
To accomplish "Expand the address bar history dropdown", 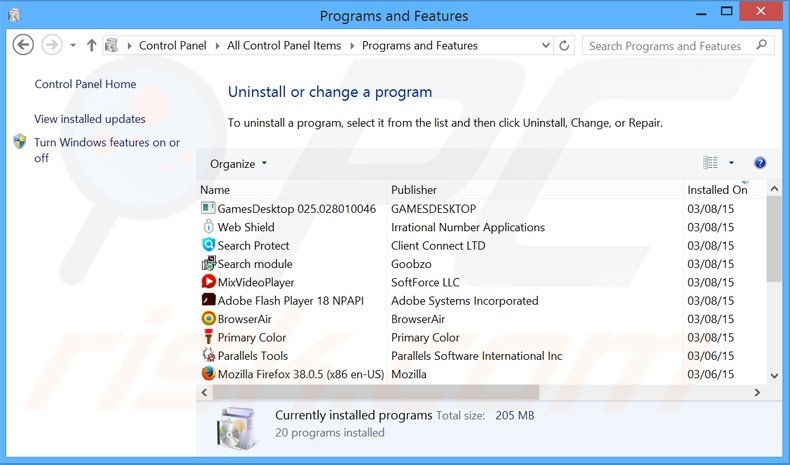I will pos(546,45).
